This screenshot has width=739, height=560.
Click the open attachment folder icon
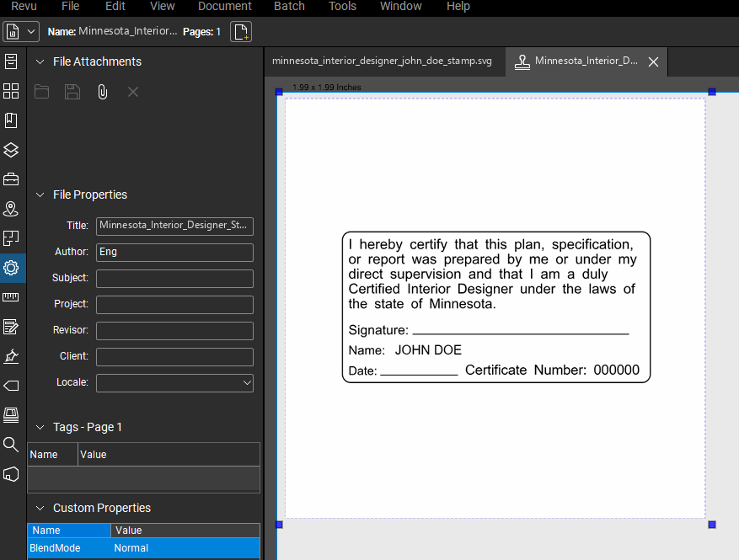[41, 92]
